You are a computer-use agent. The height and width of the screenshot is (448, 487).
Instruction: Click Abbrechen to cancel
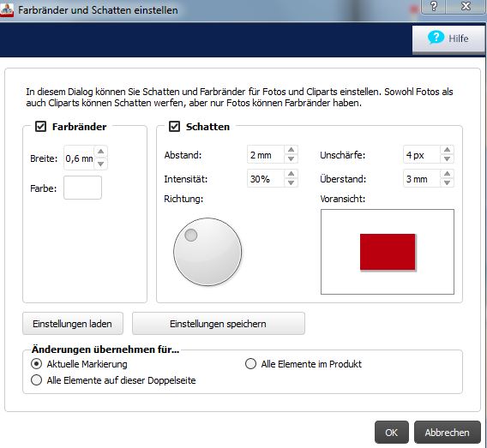(x=448, y=433)
